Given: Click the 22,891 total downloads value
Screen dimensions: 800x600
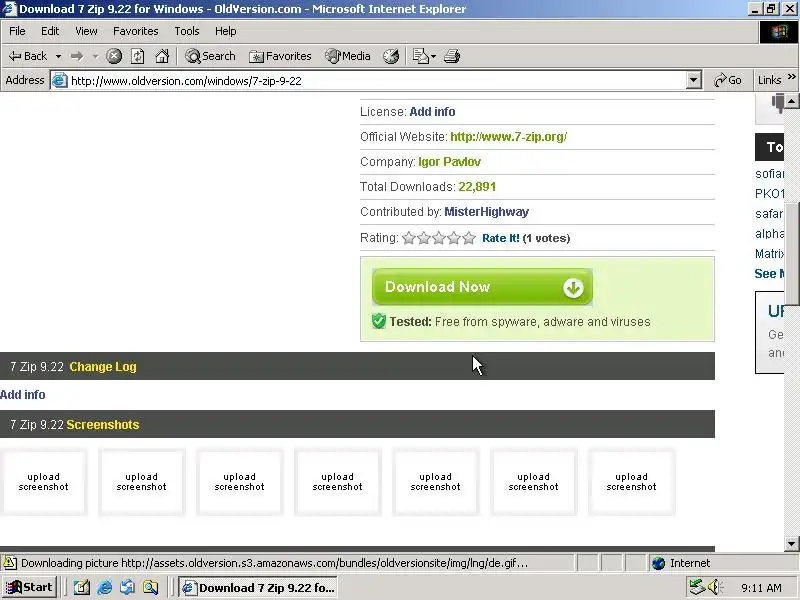Looking at the screenshot, I should click(477, 187).
